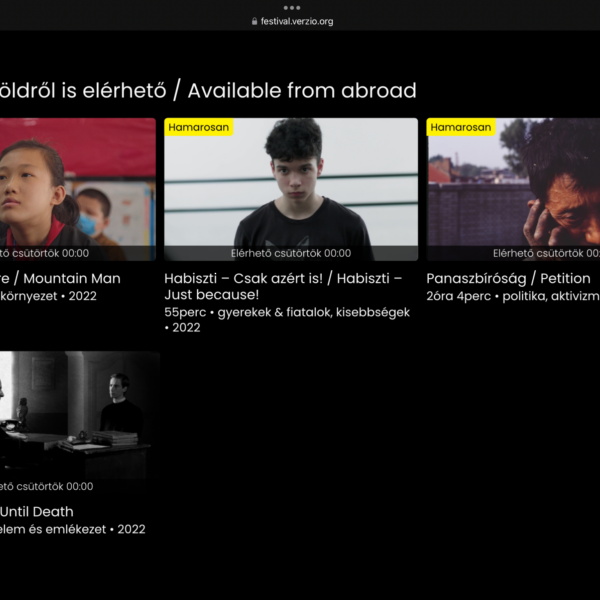Click the Hamarosan badge on Petition
This screenshot has height=600, width=600.
(x=461, y=127)
